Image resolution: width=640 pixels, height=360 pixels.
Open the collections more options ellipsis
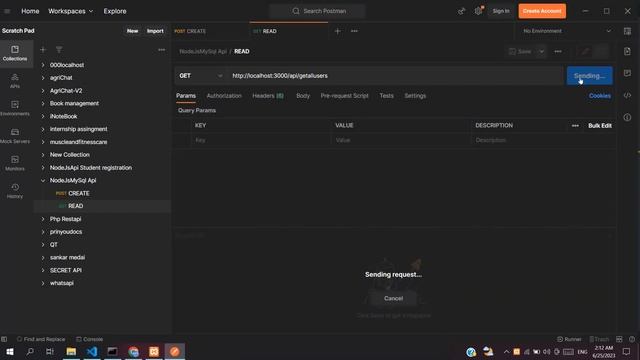click(x=162, y=50)
